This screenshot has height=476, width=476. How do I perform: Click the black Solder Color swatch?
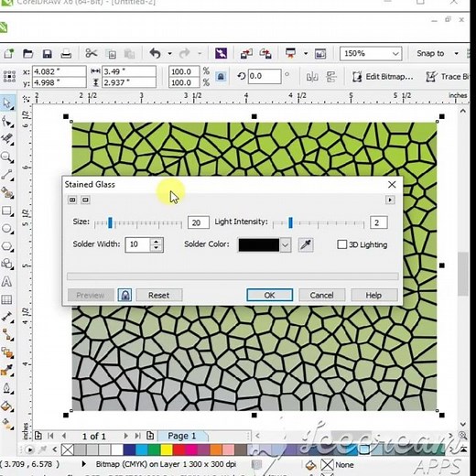[259, 245]
